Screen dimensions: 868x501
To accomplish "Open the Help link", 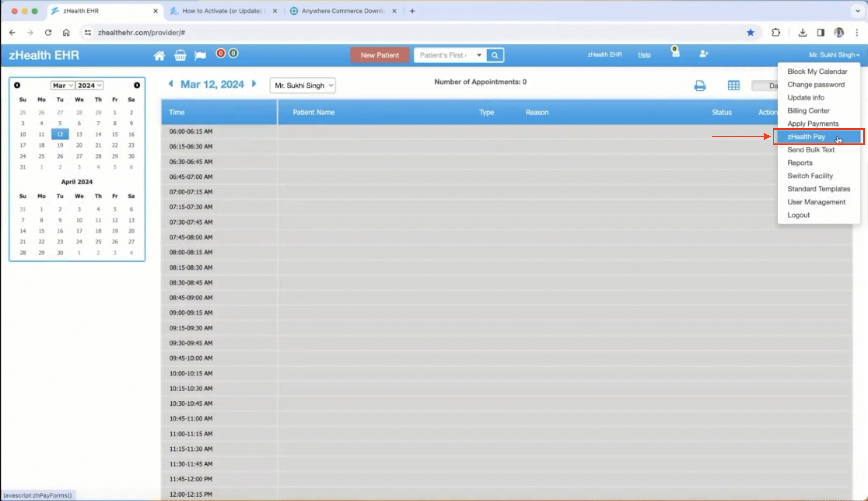I will [644, 55].
